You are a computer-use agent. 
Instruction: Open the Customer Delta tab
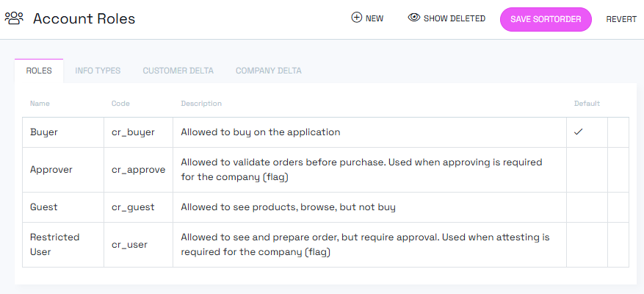coord(178,71)
